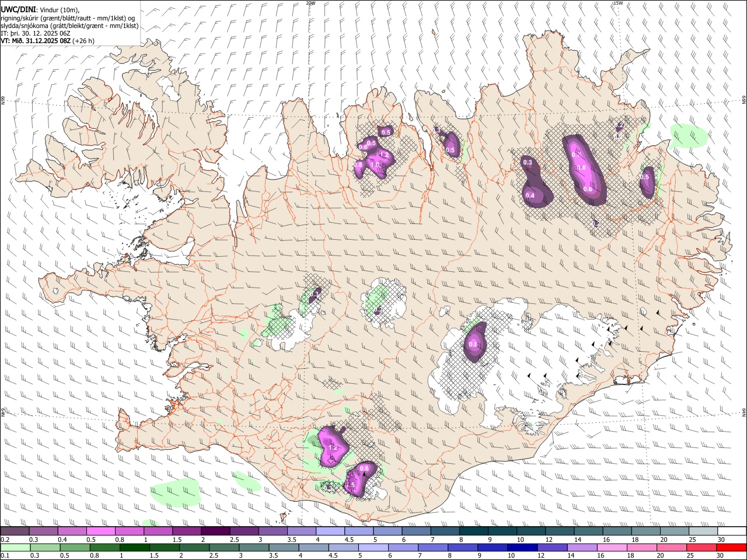Choose the 8 blue swatch in rain legend
This screenshot has width=747, height=560.
[x=462, y=547]
